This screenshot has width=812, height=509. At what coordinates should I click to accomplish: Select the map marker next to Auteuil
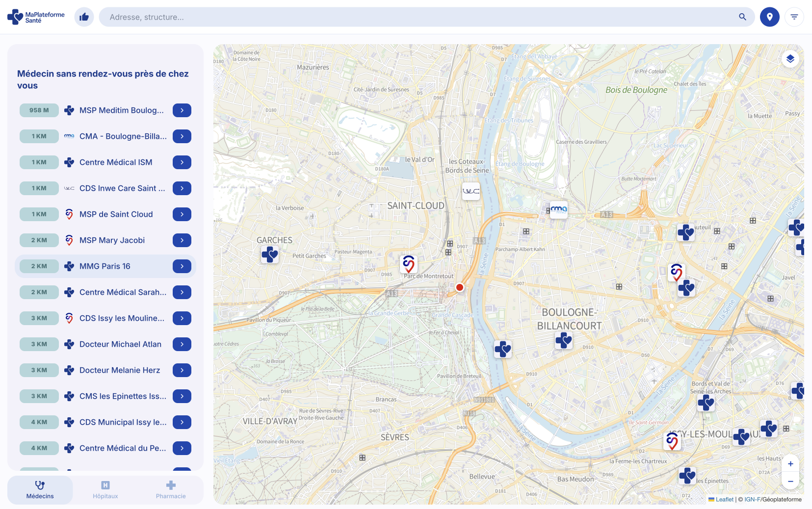(686, 231)
